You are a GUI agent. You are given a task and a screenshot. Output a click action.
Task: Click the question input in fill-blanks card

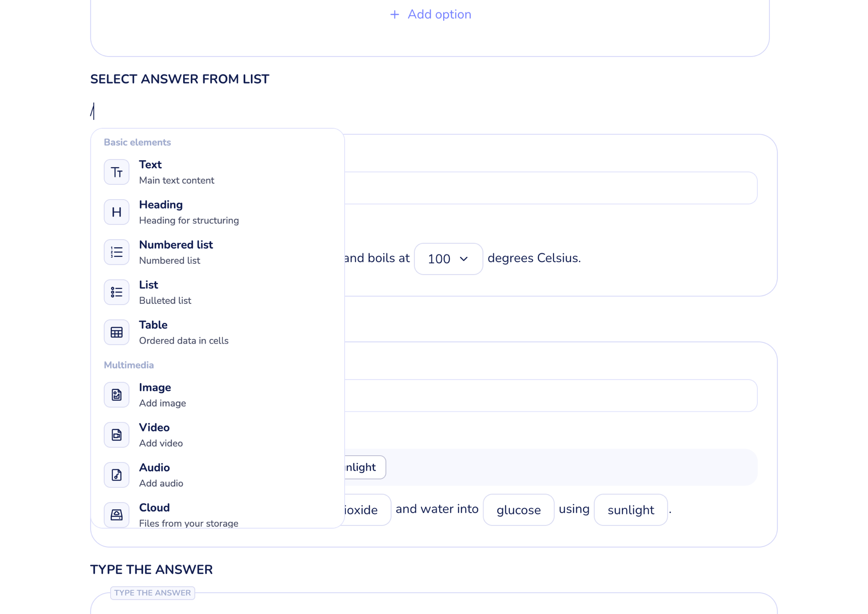pos(551,396)
